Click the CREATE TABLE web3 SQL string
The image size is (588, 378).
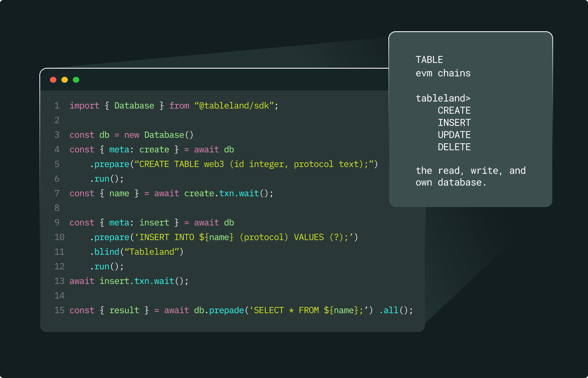[254, 164]
